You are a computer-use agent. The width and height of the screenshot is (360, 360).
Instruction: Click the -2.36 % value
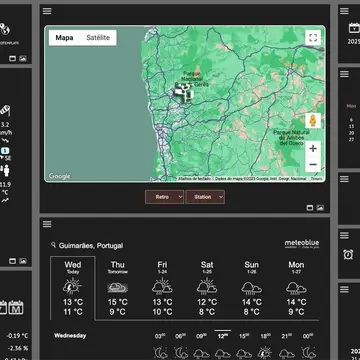pyautogui.click(x=18, y=348)
